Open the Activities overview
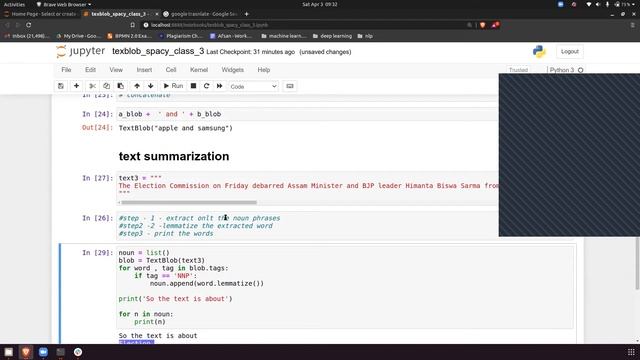Viewport: 640px width, 360px height. (x=14, y=4)
